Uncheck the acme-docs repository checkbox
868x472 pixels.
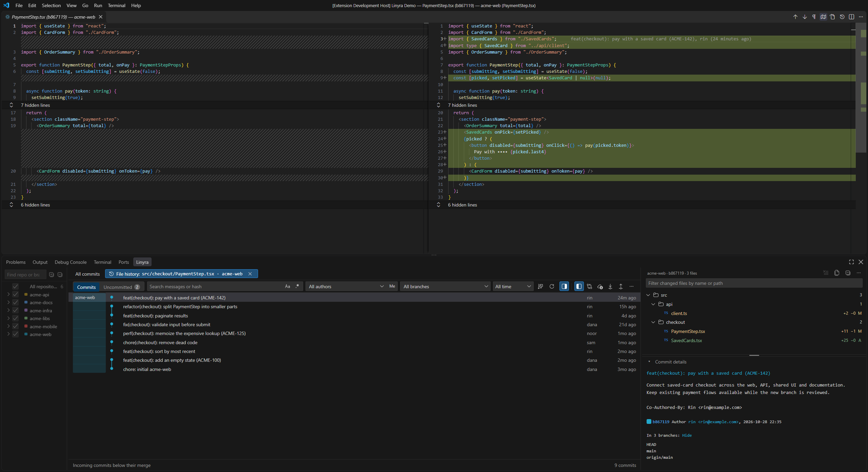(15, 302)
